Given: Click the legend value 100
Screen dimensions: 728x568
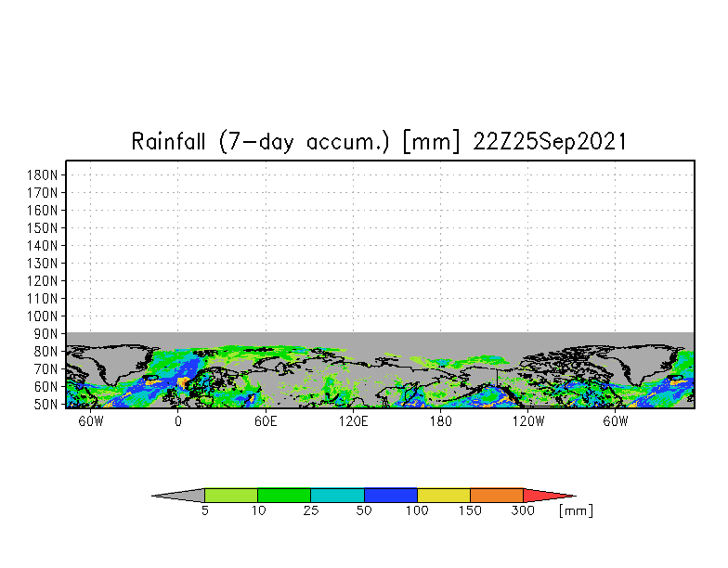Looking at the screenshot, I should pos(417,510).
